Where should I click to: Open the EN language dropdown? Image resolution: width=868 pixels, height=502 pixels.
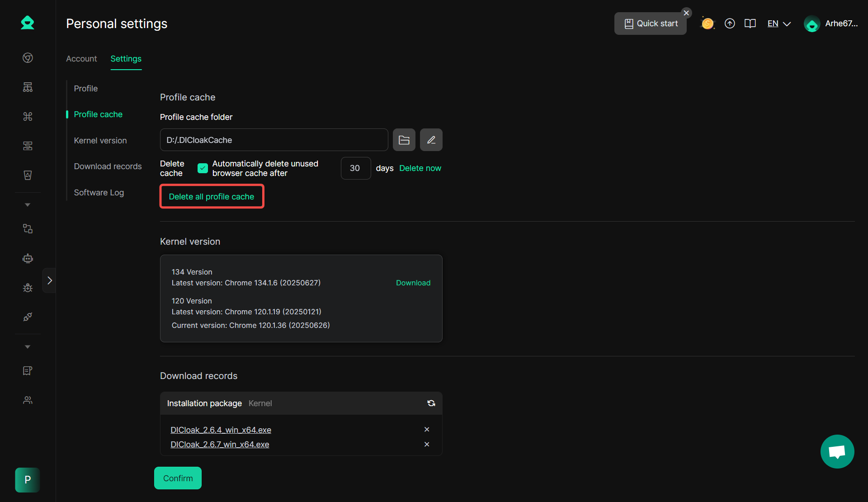pos(779,24)
